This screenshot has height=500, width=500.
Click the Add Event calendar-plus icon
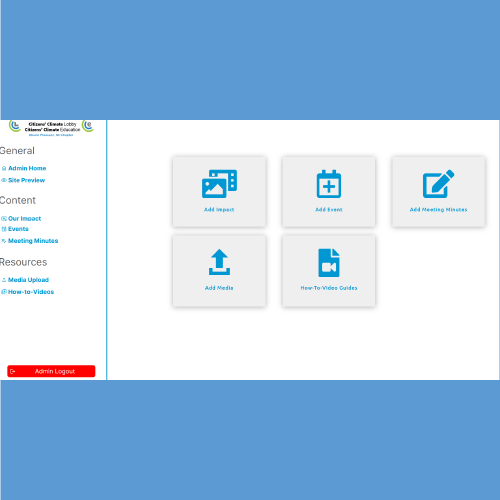pyautogui.click(x=329, y=184)
